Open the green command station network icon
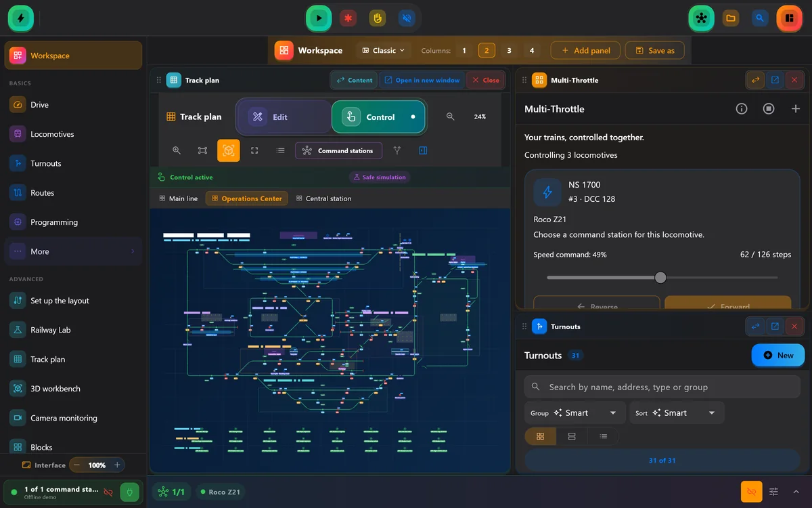This screenshot has width=812, height=508. click(x=701, y=18)
